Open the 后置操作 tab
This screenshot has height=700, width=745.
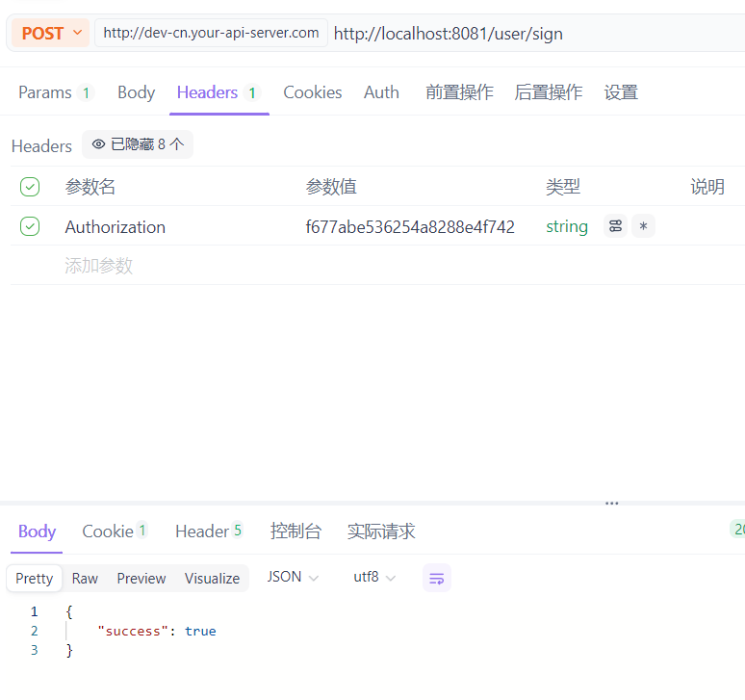pyautogui.click(x=548, y=92)
